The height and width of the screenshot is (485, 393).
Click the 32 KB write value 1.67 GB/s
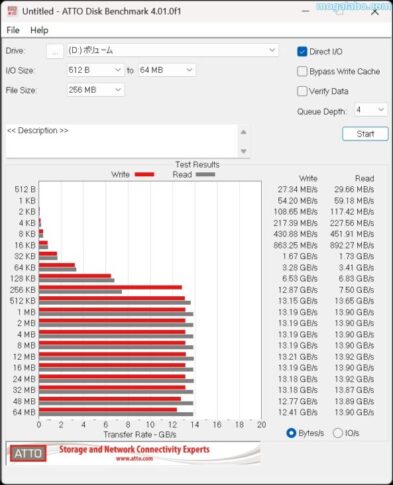[x=300, y=256]
